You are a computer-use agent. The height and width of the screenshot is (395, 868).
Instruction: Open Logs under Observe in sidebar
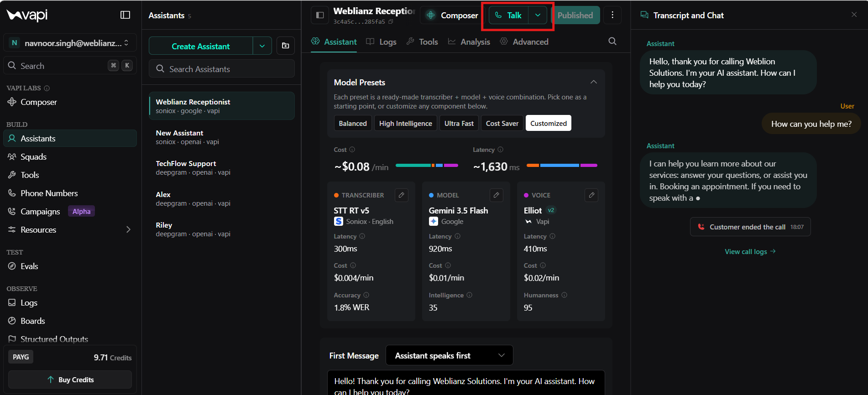point(70,303)
